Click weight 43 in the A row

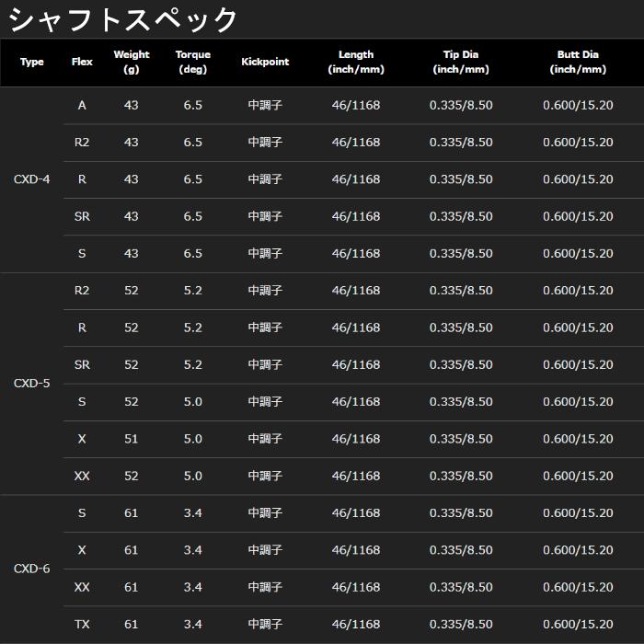click(132, 105)
